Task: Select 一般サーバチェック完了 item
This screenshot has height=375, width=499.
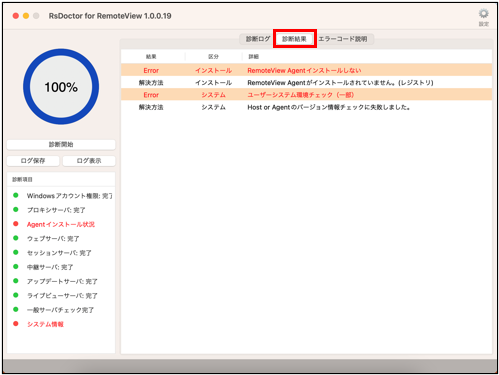Action: [60, 310]
